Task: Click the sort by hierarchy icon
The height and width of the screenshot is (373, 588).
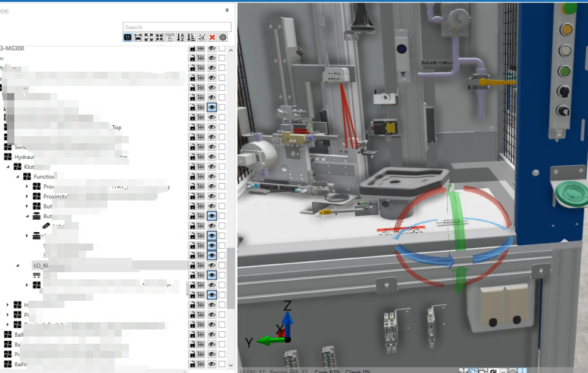Action: tap(191, 37)
